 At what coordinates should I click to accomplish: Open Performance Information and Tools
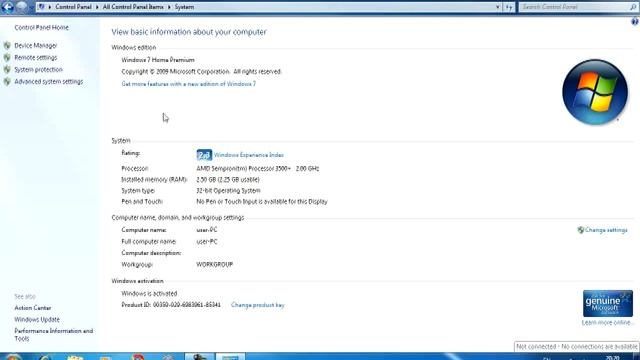(x=53, y=335)
